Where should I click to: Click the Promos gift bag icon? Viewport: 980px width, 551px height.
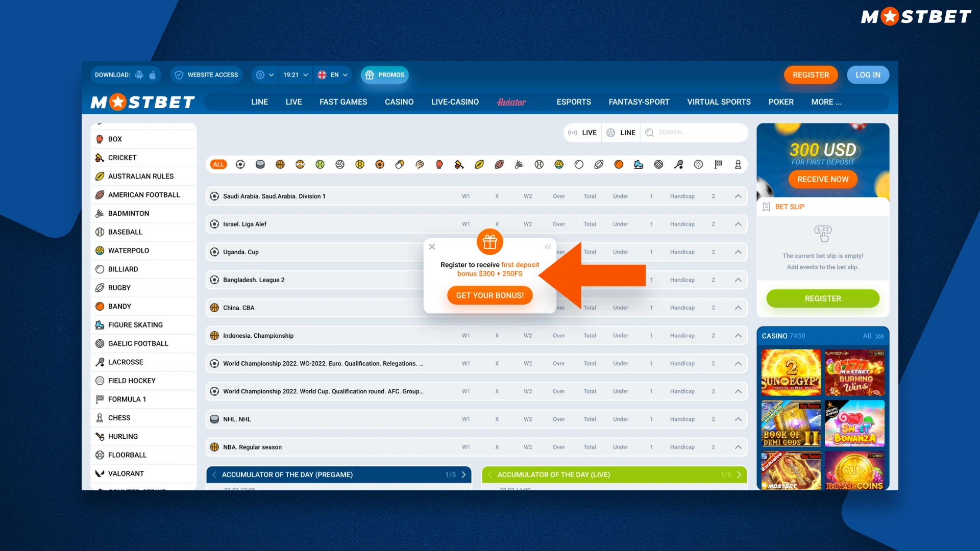tap(369, 74)
